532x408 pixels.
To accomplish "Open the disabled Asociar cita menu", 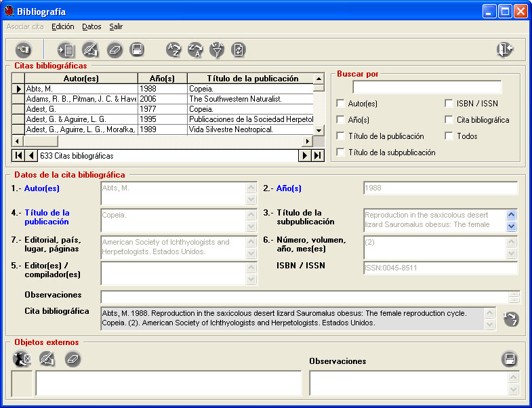I will (25, 26).
